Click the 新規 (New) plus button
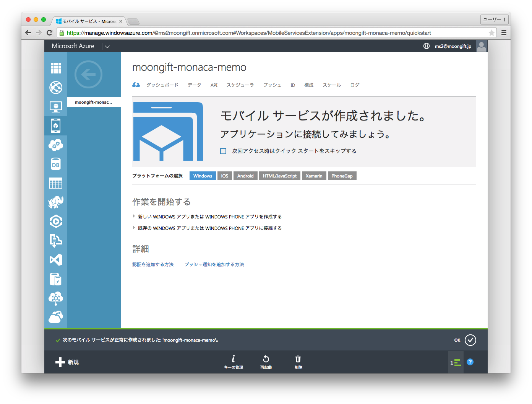This screenshot has width=532, height=404. click(x=67, y=362)
